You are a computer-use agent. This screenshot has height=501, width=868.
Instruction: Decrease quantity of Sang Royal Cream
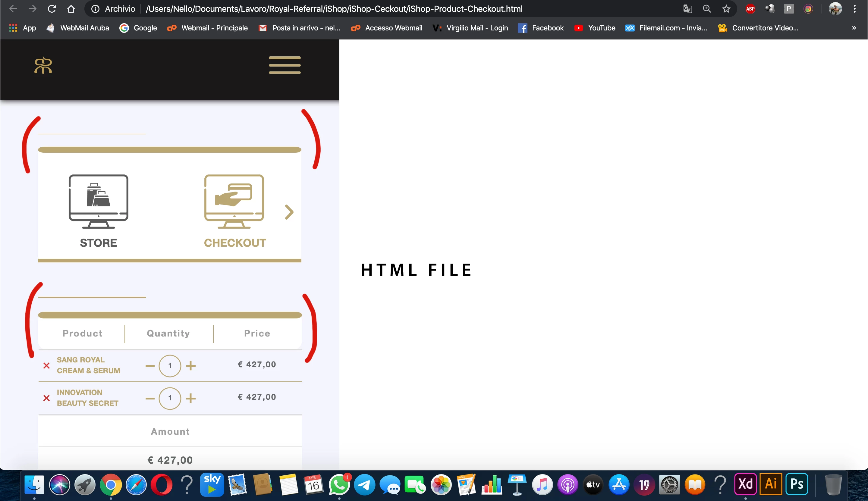coord(150,366)
